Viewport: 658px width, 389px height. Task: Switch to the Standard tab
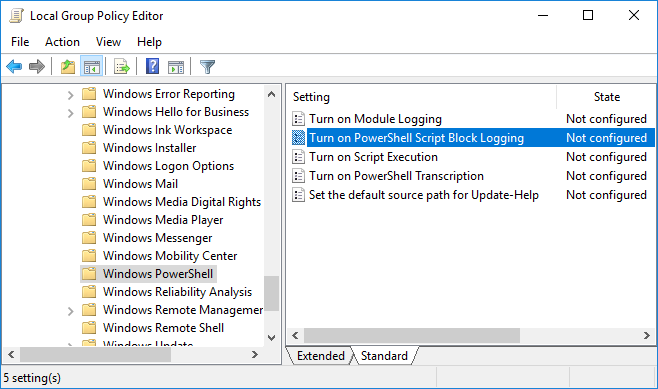384,356
